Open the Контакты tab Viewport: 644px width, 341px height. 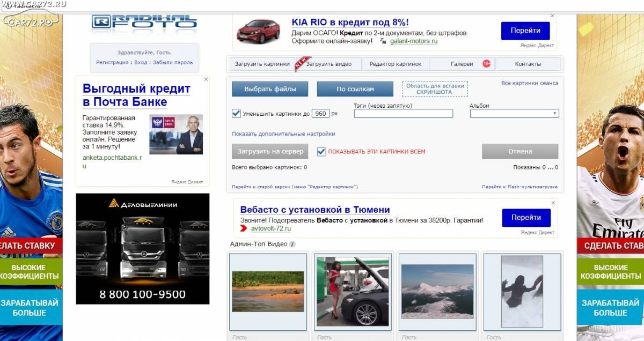point(528,64)
